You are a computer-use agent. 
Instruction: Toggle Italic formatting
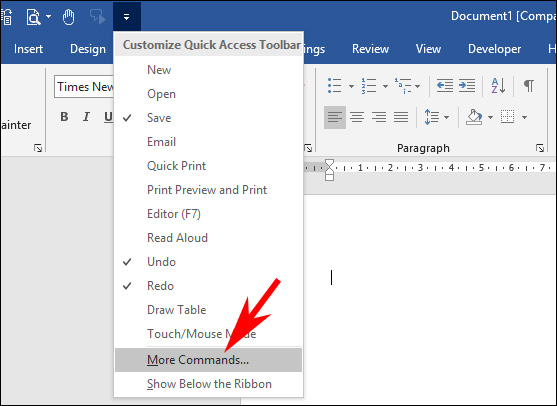[x=86, y=117]
